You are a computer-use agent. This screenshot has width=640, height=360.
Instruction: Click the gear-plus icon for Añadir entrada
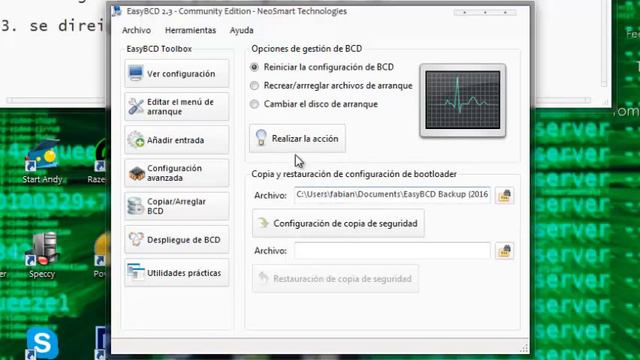(136, 140)
